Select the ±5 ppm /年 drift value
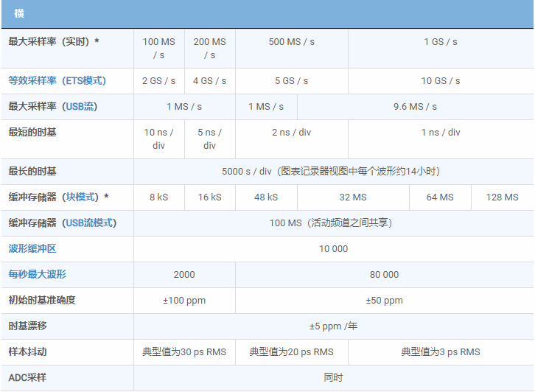 (x=333, y=326)
